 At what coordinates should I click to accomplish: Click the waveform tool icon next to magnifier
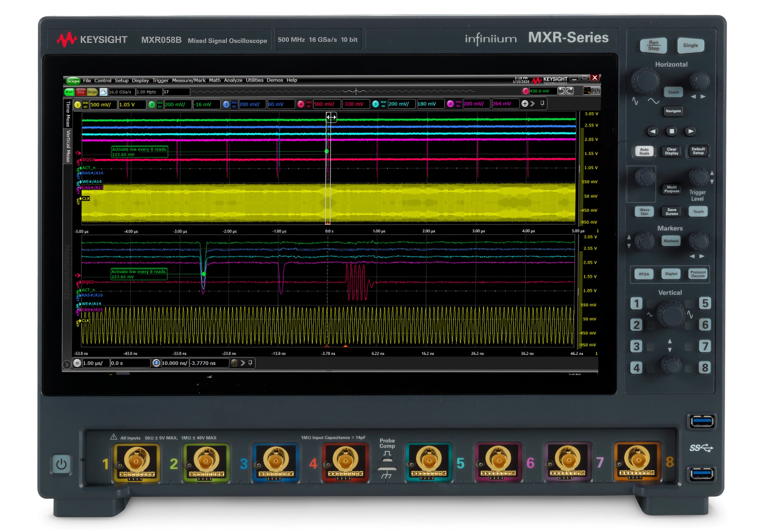point(596,91)
